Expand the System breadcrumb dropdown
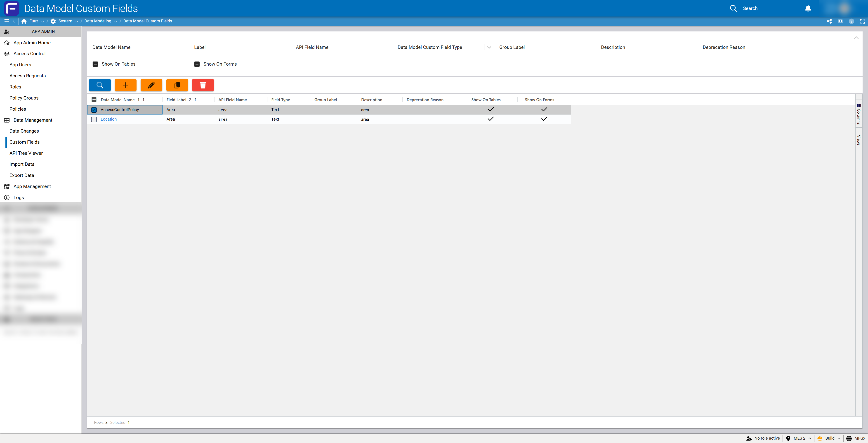The width and height of the screenshot is (868, 443). point(76,21)
